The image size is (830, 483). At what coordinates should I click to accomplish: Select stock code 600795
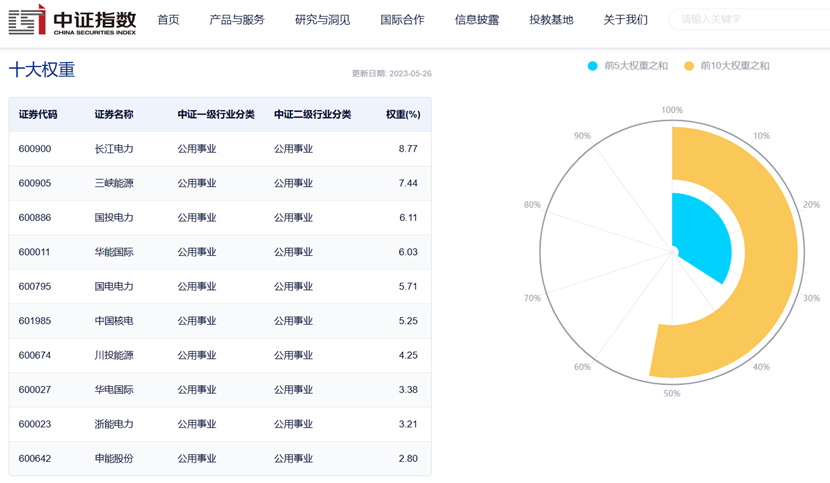coord(35,287)
